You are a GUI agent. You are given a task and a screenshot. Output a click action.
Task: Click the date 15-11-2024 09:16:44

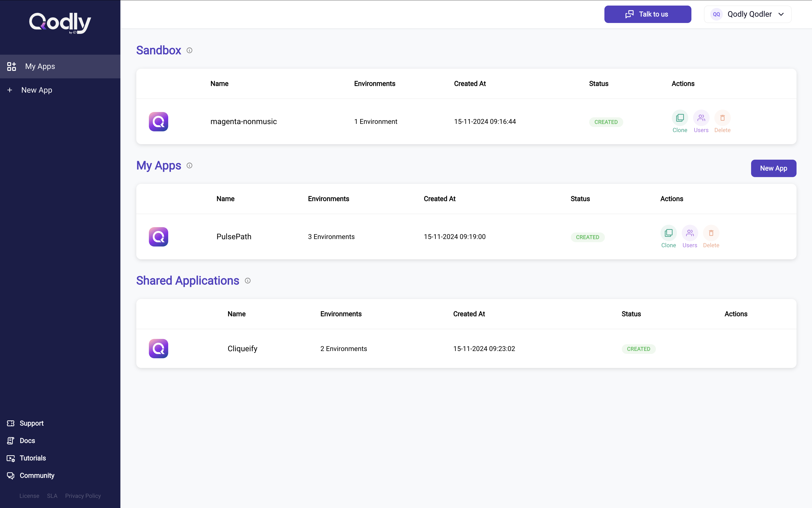point(485,122)
